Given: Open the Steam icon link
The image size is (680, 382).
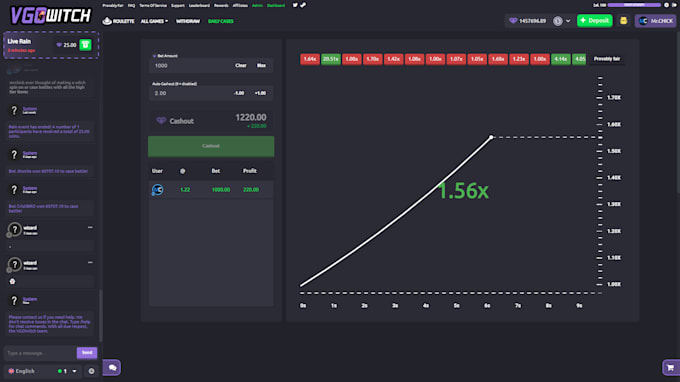Looking at the screenshot, I should pyautogui.click(x=303, y=5).
